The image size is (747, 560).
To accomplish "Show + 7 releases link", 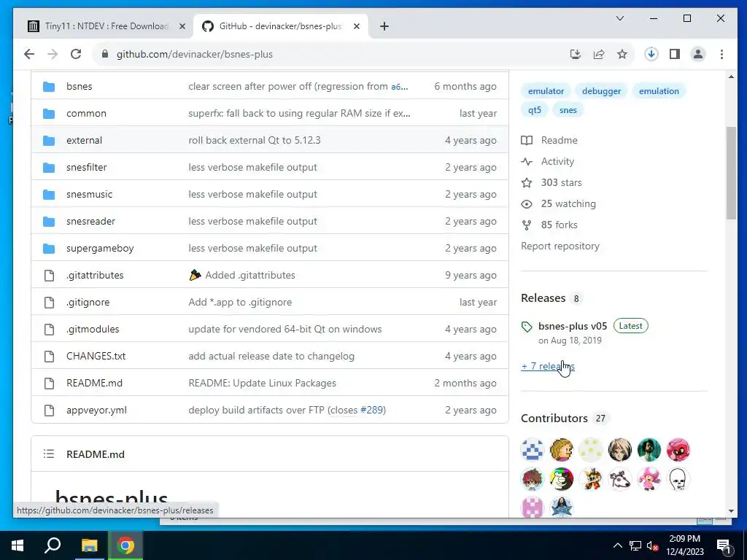I will (x=548, y=366).
